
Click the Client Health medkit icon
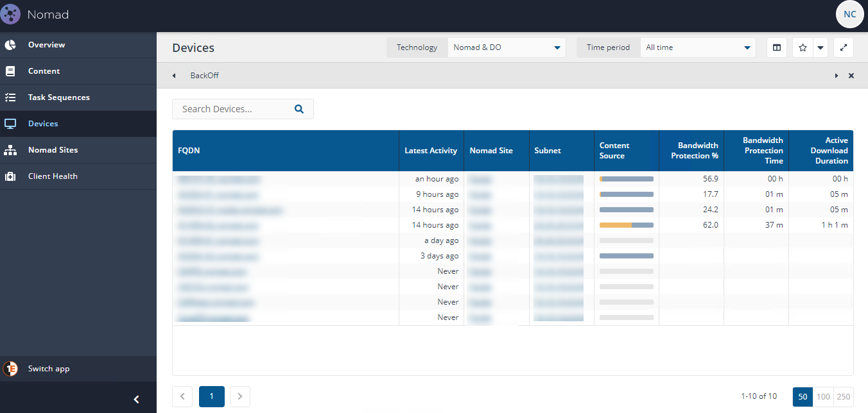point(10,176)
